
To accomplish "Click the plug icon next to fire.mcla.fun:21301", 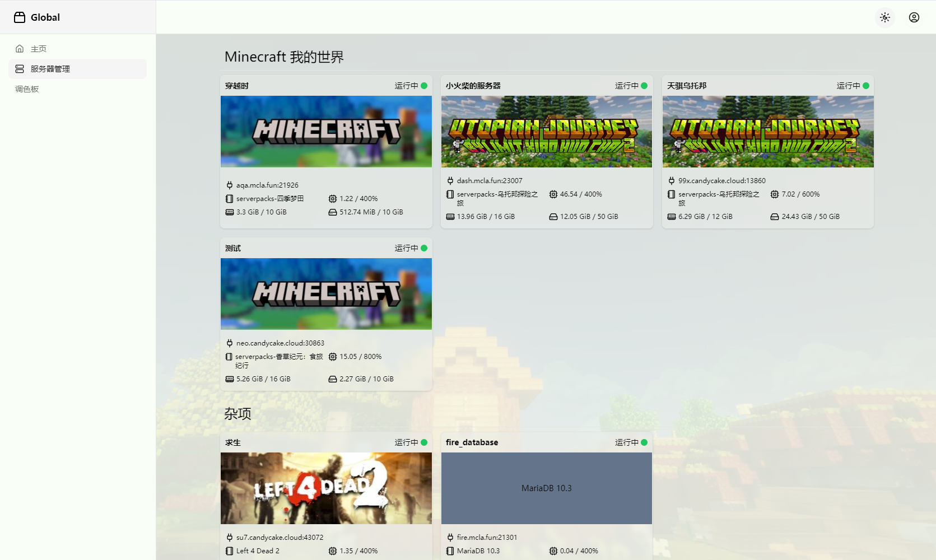I will tap(450, 538).
